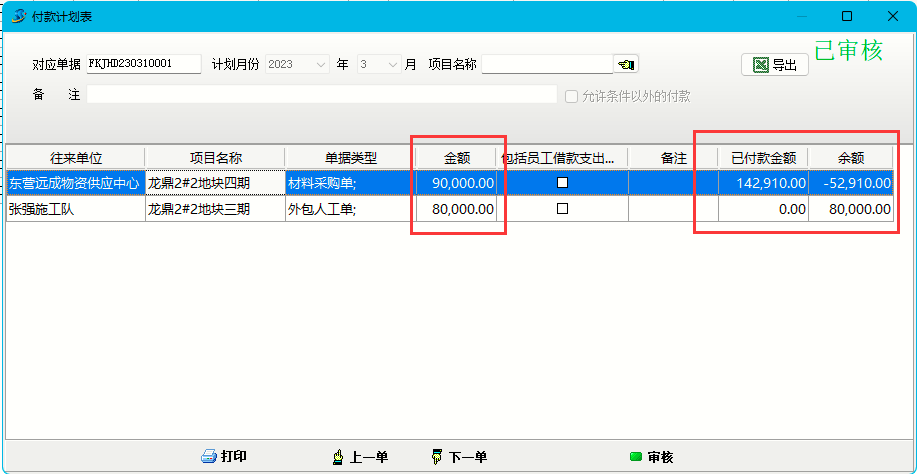Click the 余额 column header
The image size is (917, 474).
click(x=850, y=158)
